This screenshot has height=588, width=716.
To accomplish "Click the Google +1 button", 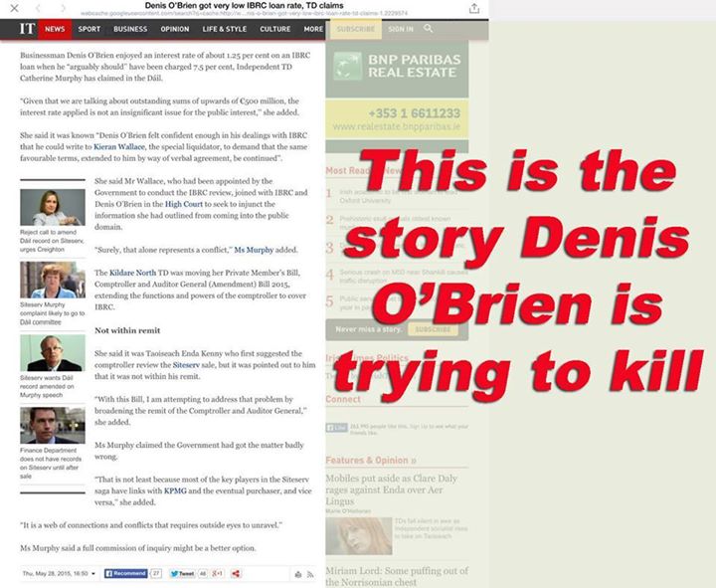I will pyautogui.click(x=218, y=573).
